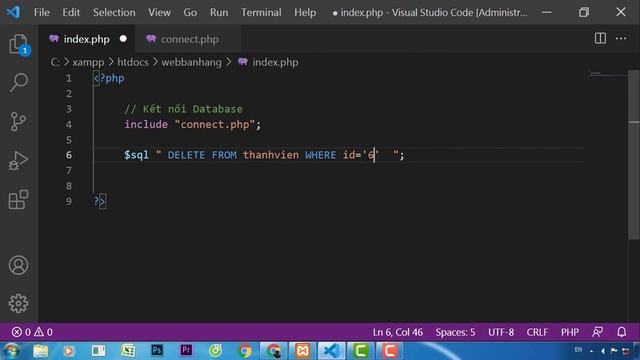Show errors and warnings count panel
Screen dimensions: 640x360
(32, 332)
